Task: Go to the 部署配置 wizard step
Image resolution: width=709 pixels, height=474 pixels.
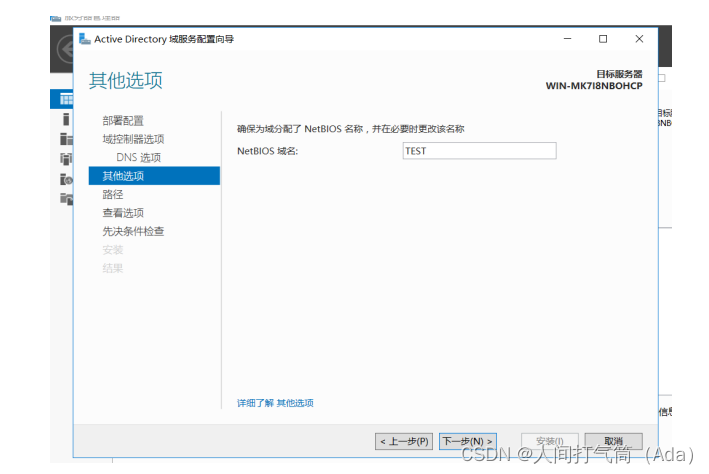Action: (x=123, y=121)
